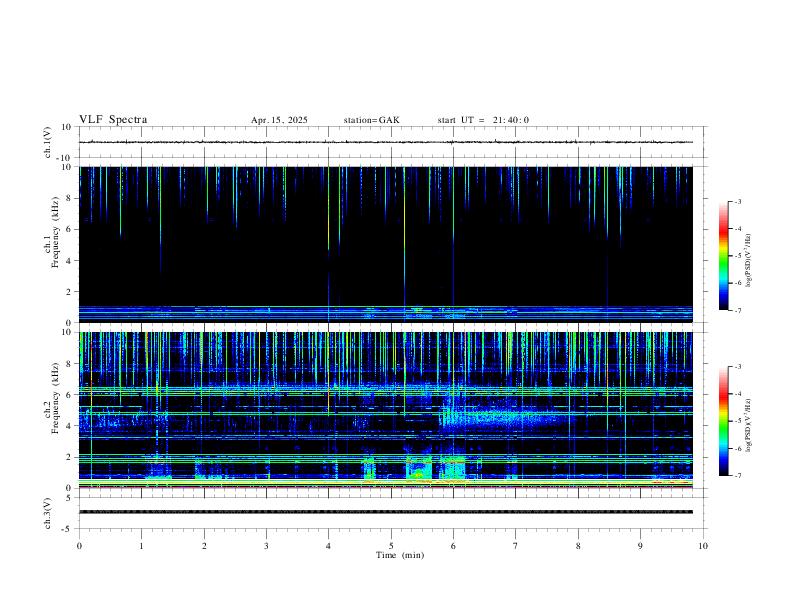792x612 pixels.
Task: Click the date 'Apr. 15, 2025'
Action: point(279,120)
